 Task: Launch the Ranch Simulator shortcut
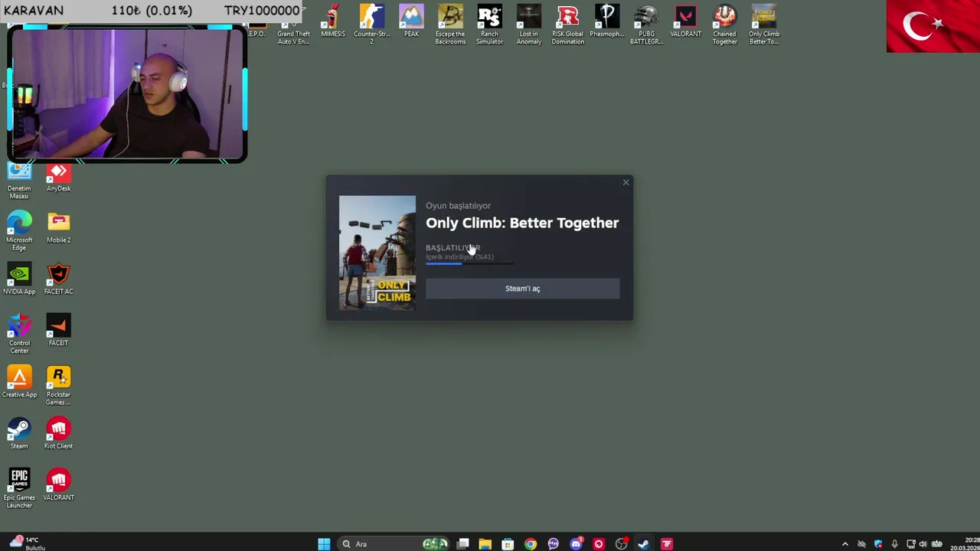pyautogui.click(x=489, y=24)
